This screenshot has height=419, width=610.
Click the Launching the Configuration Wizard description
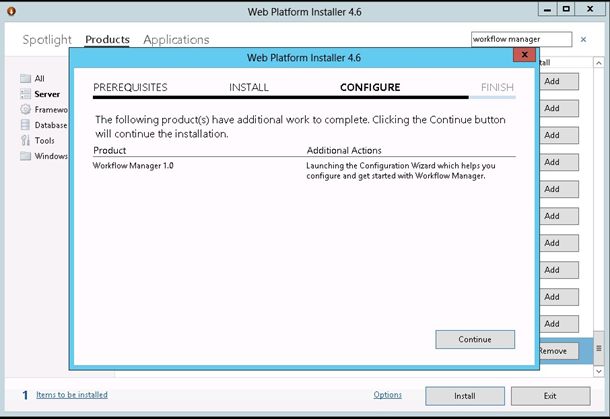tap(401, 171)
